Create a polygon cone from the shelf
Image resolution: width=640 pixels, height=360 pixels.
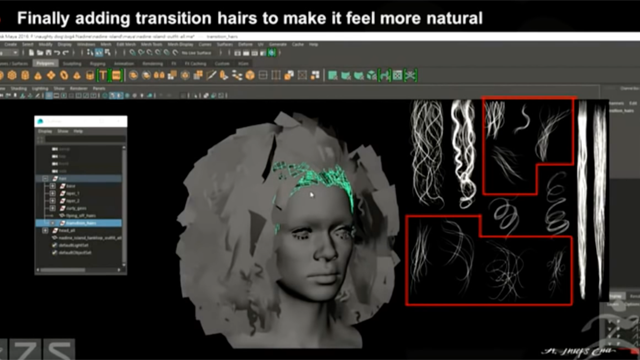click(x=38, y=76)
